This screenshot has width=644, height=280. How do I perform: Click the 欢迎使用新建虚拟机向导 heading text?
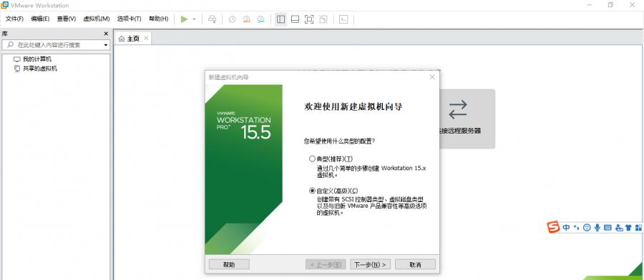353,107
